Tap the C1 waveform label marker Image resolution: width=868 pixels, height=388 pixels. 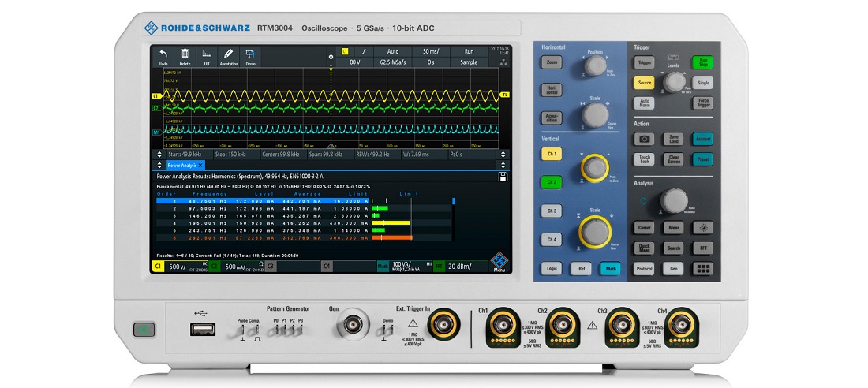(x=156, y=96)
